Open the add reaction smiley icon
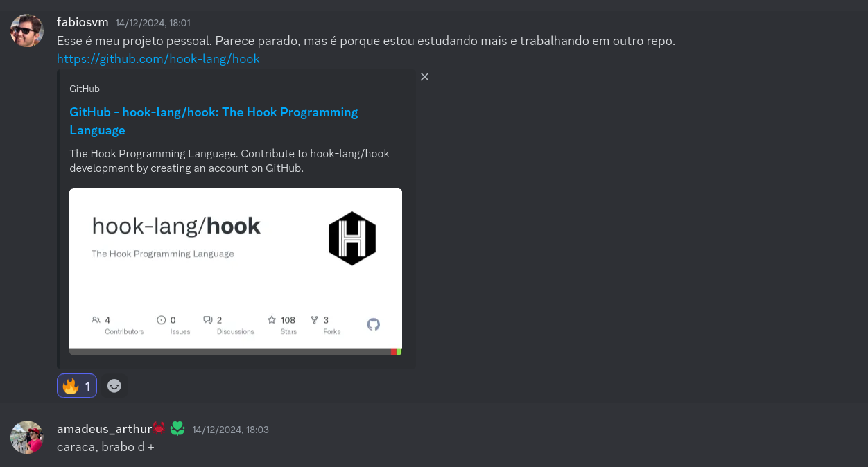 tap(114, 386)
